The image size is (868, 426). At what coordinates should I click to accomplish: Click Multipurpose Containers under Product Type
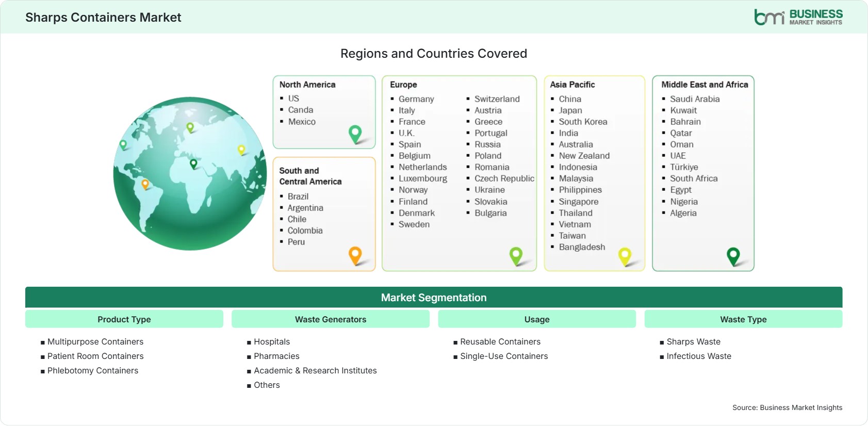[x=95, y=342]
